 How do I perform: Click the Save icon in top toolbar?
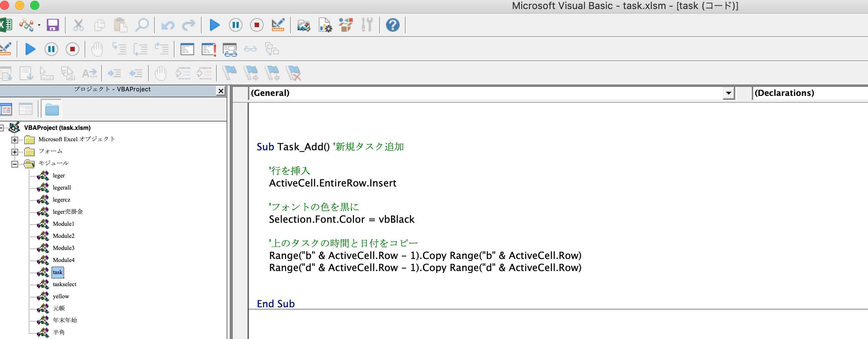click(53, 25)
